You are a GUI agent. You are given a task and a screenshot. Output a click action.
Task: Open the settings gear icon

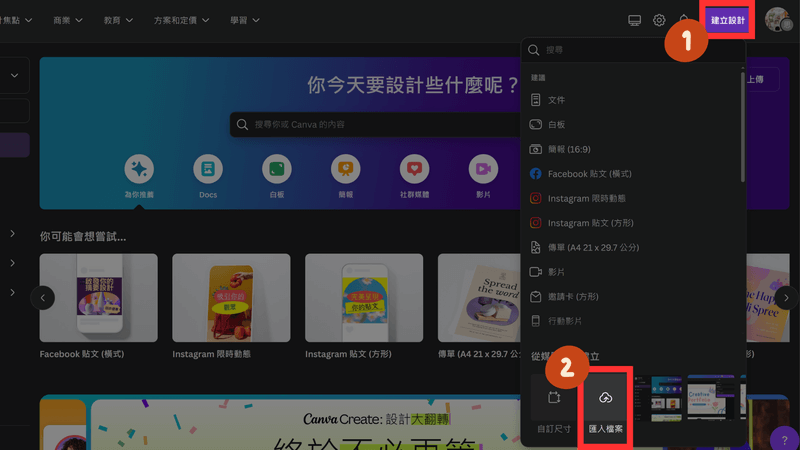(659, 20)
